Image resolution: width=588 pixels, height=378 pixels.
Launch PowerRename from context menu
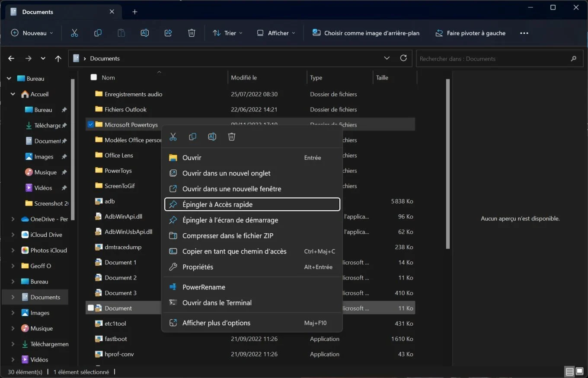click(x=252, y=287)
